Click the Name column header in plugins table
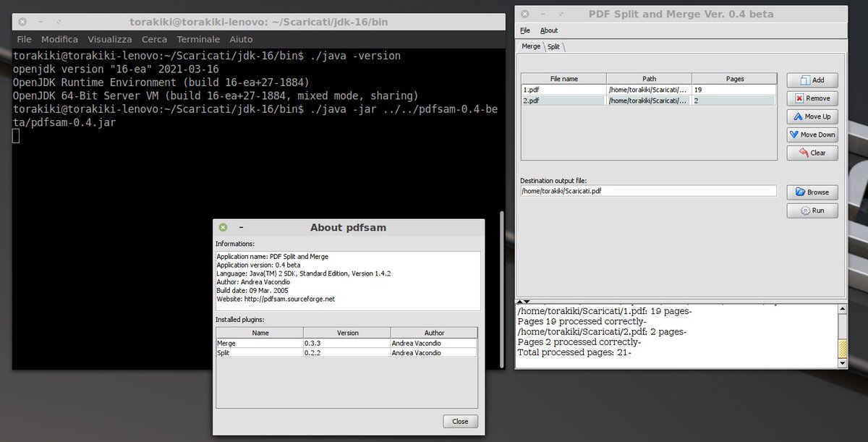Image resolution: width=868 pixels, height=442 pixels. pos(260,333)
